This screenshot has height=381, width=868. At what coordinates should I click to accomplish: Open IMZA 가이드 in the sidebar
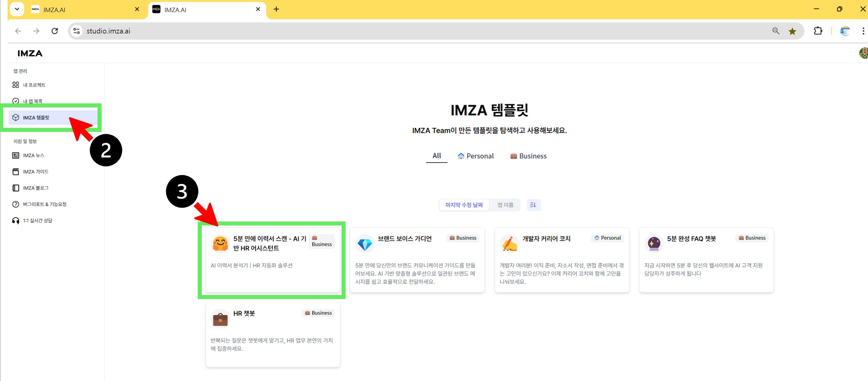pos(35,172)
